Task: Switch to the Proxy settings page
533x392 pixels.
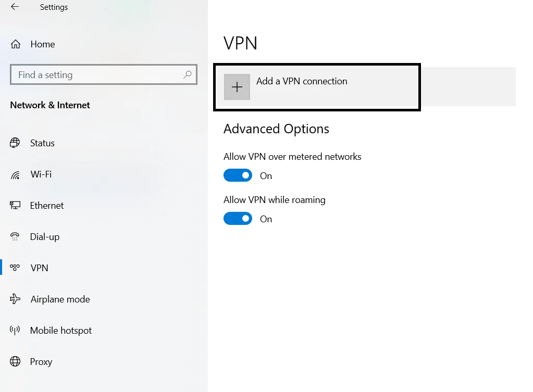Action: (41, 361)
